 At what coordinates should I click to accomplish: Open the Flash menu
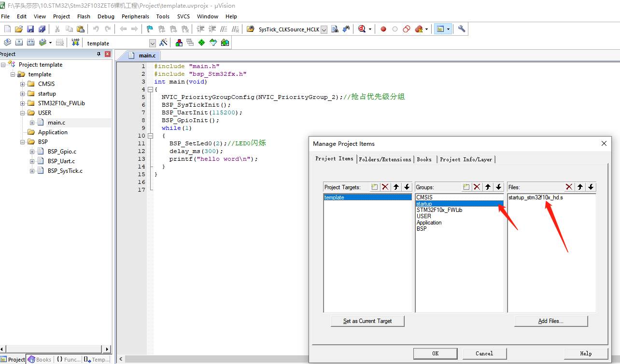(84, 16)
